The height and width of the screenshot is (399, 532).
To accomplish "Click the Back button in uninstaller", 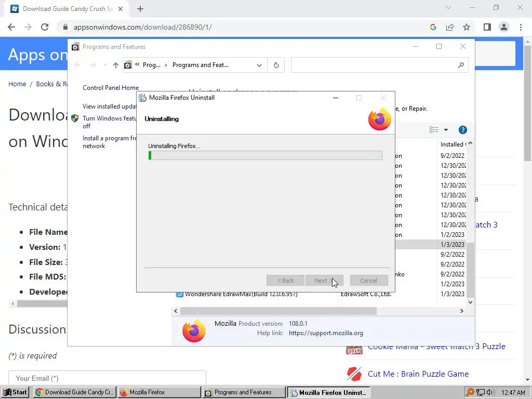I will tap(285, 281).
